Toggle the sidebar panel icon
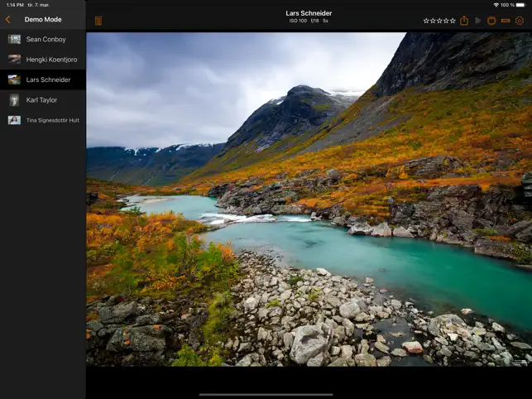 [x=98, y=21]
